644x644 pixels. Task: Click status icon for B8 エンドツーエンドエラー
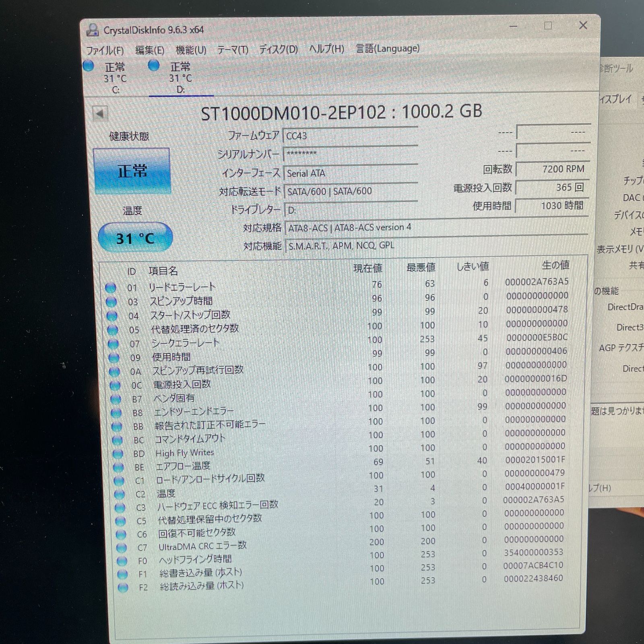(116, 413)
